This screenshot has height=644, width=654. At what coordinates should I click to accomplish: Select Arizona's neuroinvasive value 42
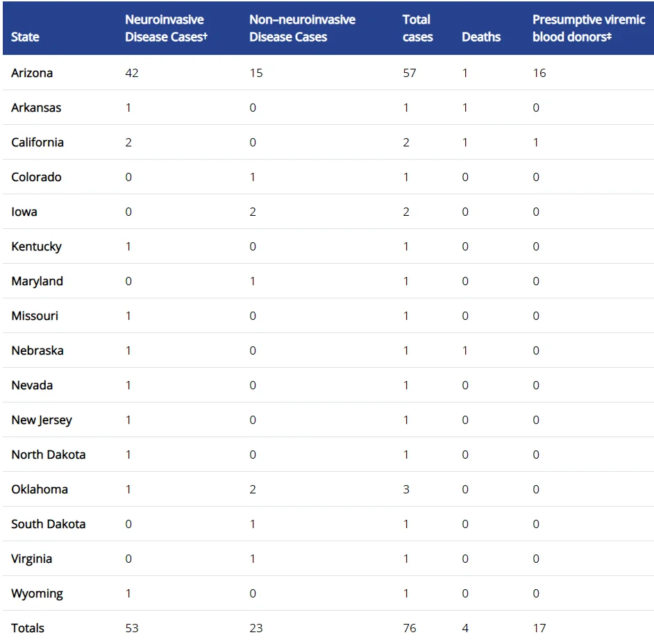[132, 73]
